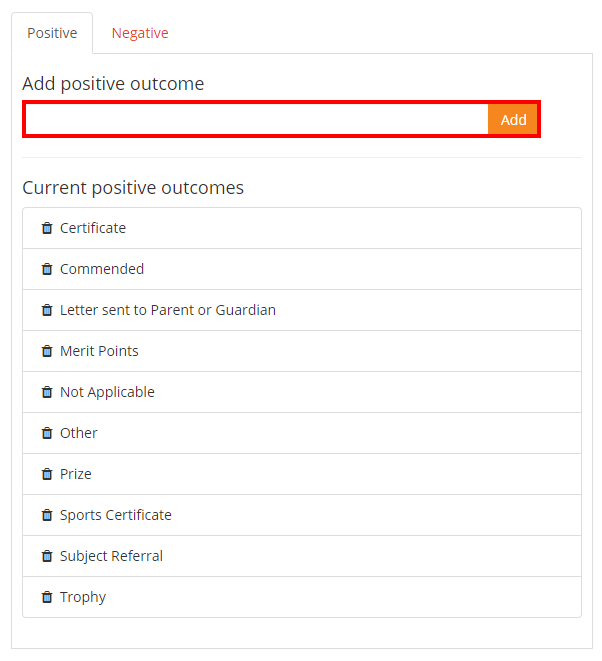Viewport: 602px width, 661px height.
Task: Focus the add positive outcome text field
Action: (x=256, y=120)
